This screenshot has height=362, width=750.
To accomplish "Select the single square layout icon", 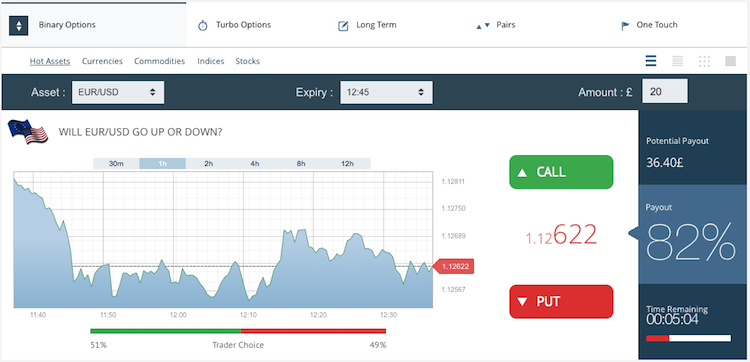I will 730,61.
